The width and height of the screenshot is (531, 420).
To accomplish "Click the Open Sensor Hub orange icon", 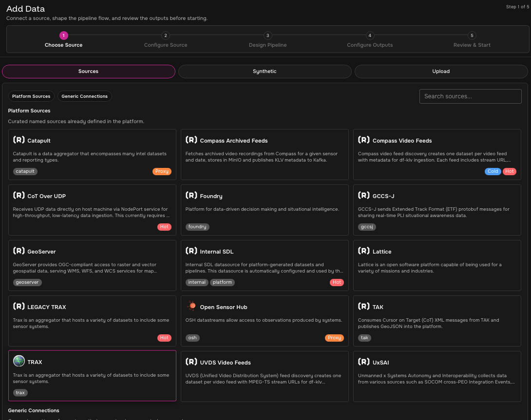I will [191, 306].
